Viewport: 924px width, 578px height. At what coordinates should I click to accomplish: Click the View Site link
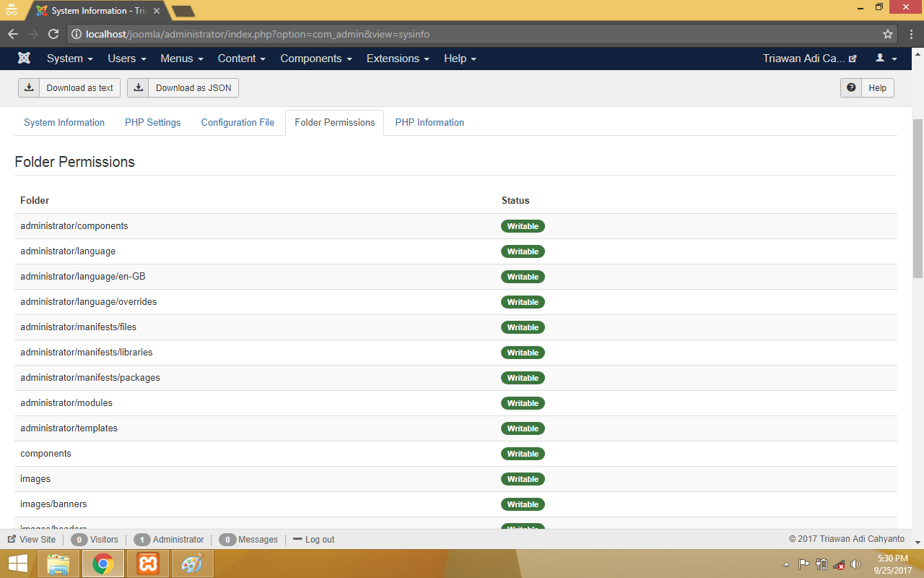(32, 540)
